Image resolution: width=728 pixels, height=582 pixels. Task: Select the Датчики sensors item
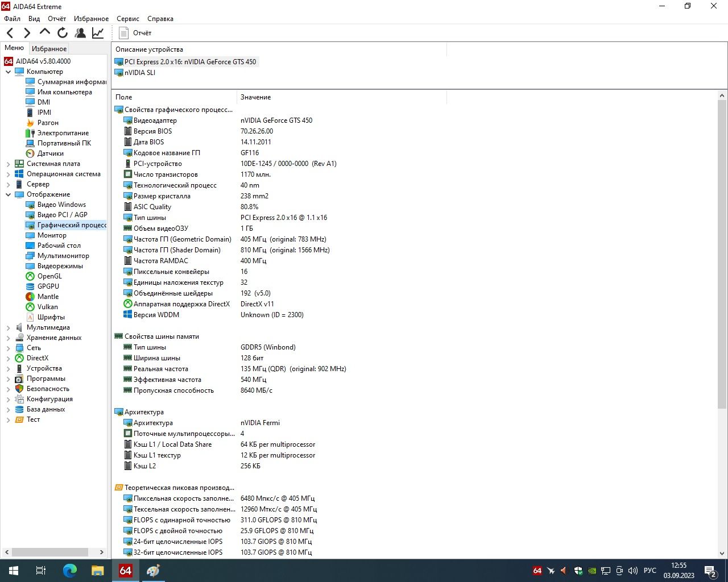click(x=50, y=153)
